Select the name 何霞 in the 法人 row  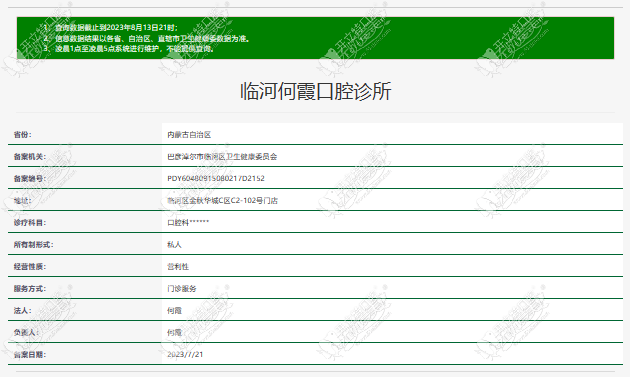[x=174, y=310]
